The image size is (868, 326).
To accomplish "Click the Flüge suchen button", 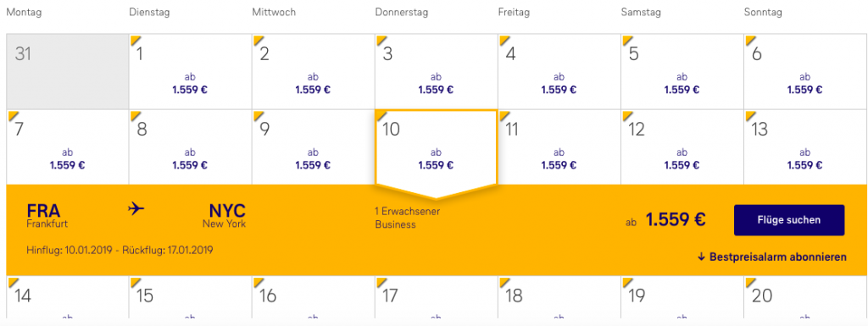I will [789, 220].
